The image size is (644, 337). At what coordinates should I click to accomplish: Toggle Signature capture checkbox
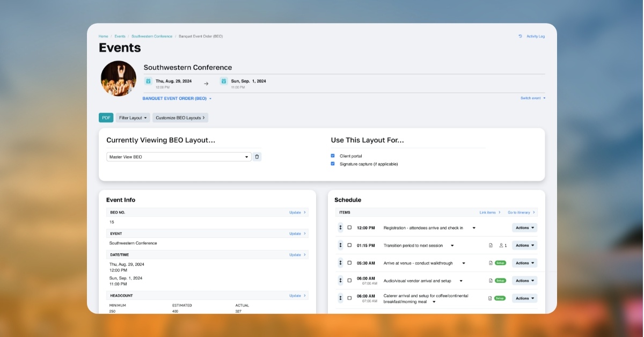coord(333,164)
